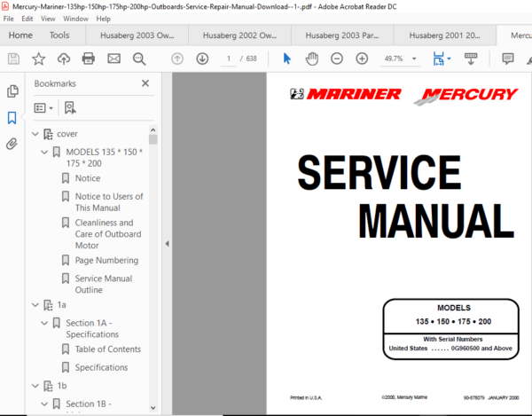Open the View menu
Viewport: 532px width, 416px height.
(48, 19)
